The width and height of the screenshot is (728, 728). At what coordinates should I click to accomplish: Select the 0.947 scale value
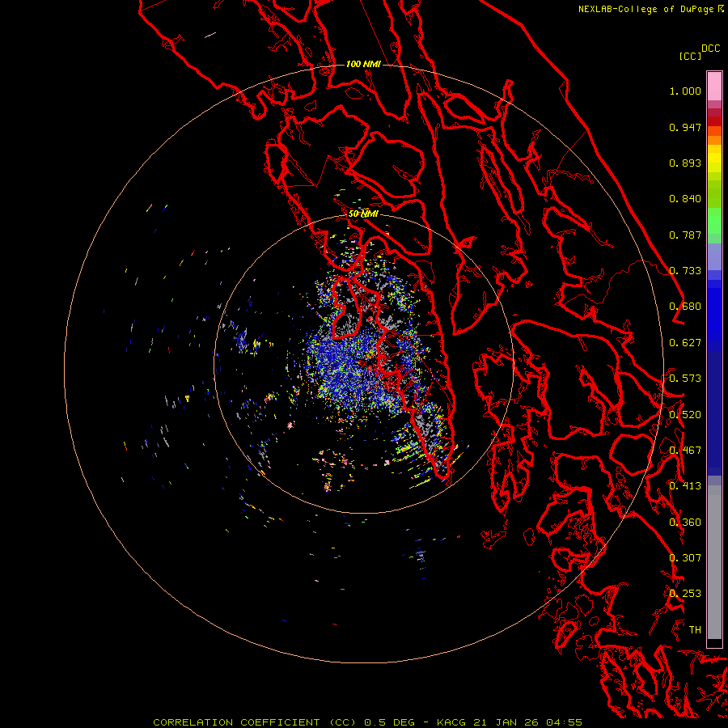tap(685, 127)
